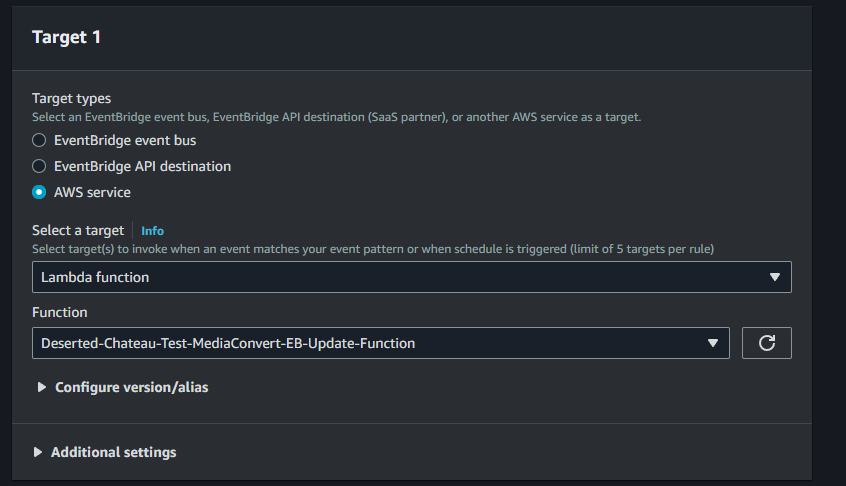
Task: Click the 'Select a target' field heading
Action: point(78,230)
